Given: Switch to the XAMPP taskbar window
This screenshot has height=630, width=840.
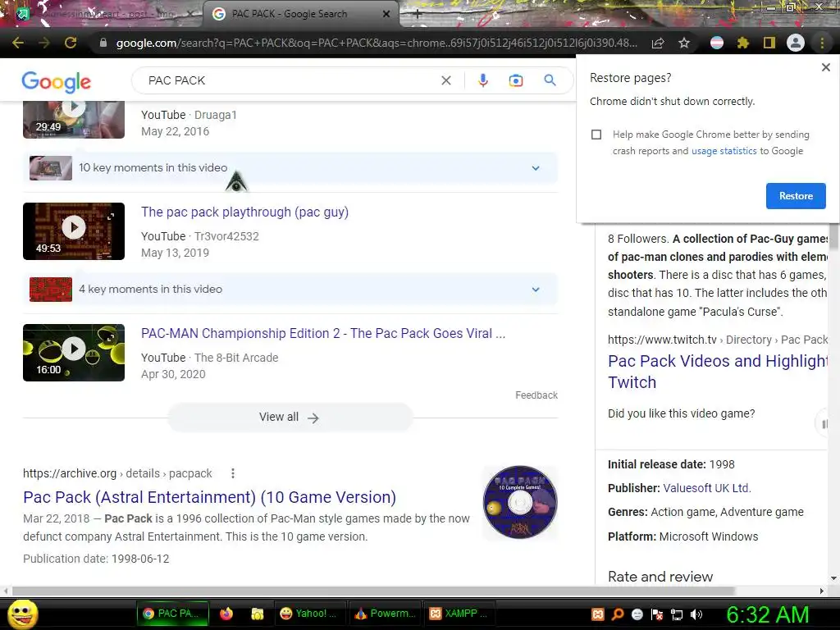Looking at the screenshot, I should click(x=459, y=614).
